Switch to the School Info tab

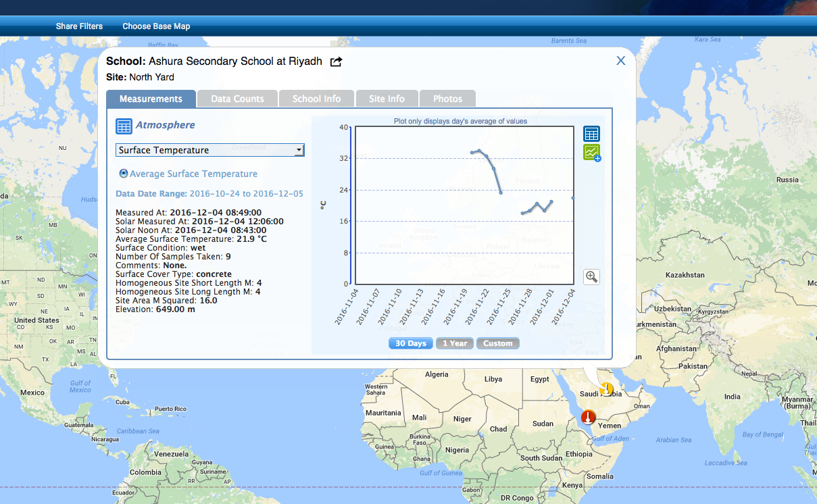pos(316,99)
